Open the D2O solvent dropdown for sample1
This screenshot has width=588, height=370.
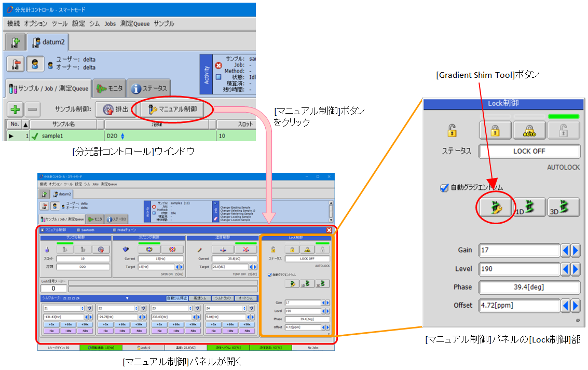coord(123,136)
